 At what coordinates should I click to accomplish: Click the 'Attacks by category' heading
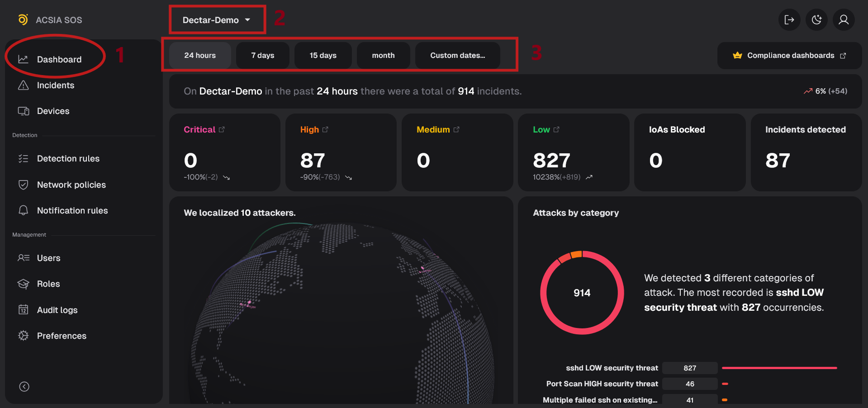pyautogui.click(x=576, y=213)
